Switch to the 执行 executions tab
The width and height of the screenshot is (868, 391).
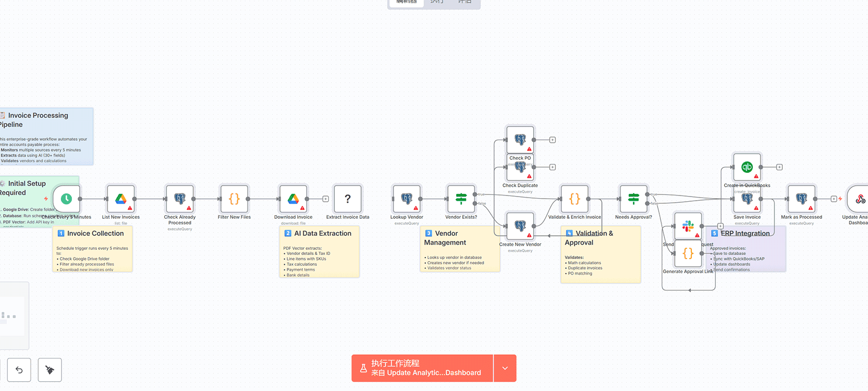pyautogui.click(x=437, y=2)
